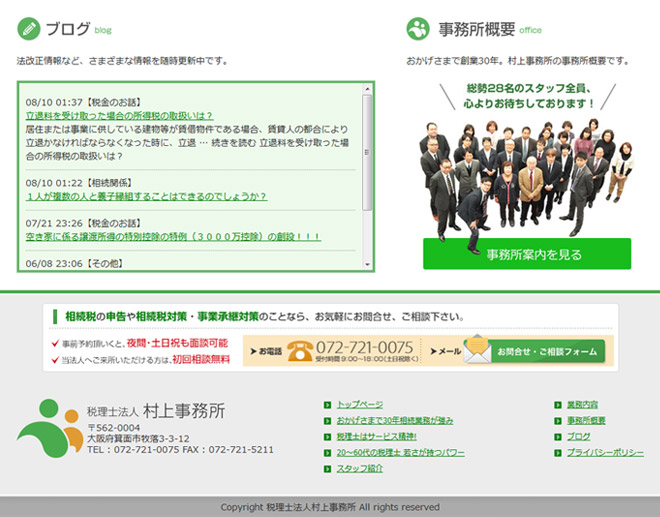Open スタッフ紹介 footer link
The image size is (660, 517).
click(x=360, y=469)
